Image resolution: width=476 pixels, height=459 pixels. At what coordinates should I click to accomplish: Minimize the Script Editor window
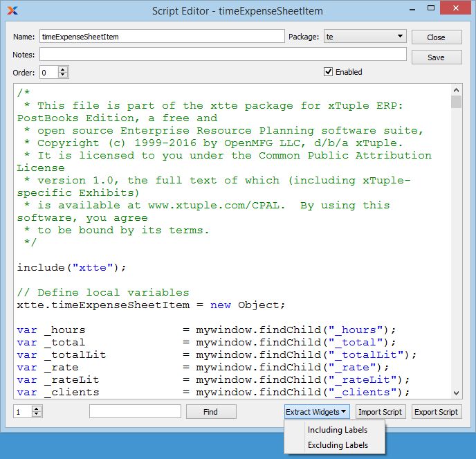[412, 9]
